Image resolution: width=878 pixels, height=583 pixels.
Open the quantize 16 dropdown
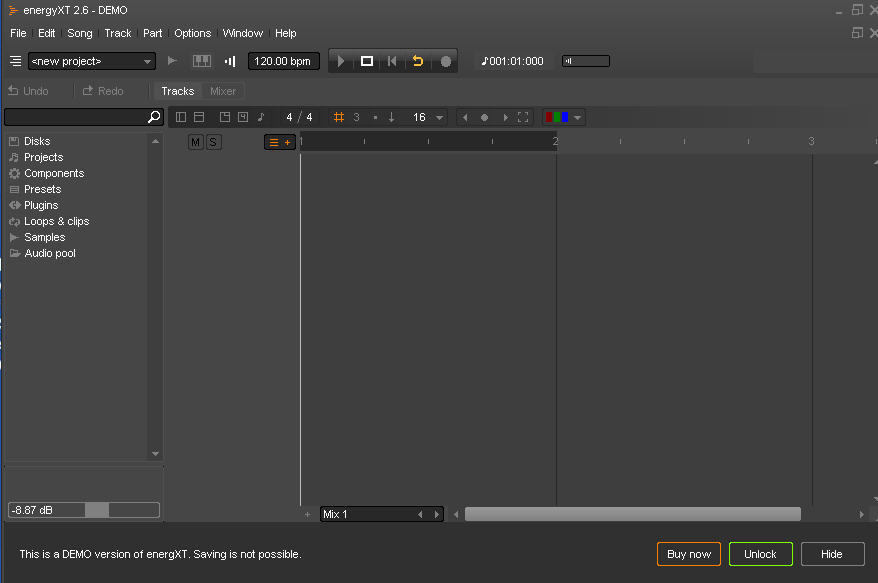pos(428,117)
